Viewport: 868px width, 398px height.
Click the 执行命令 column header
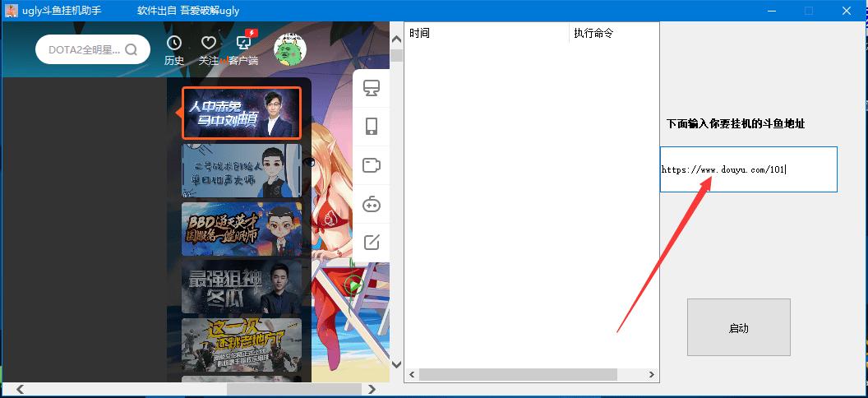click(615, 33)
